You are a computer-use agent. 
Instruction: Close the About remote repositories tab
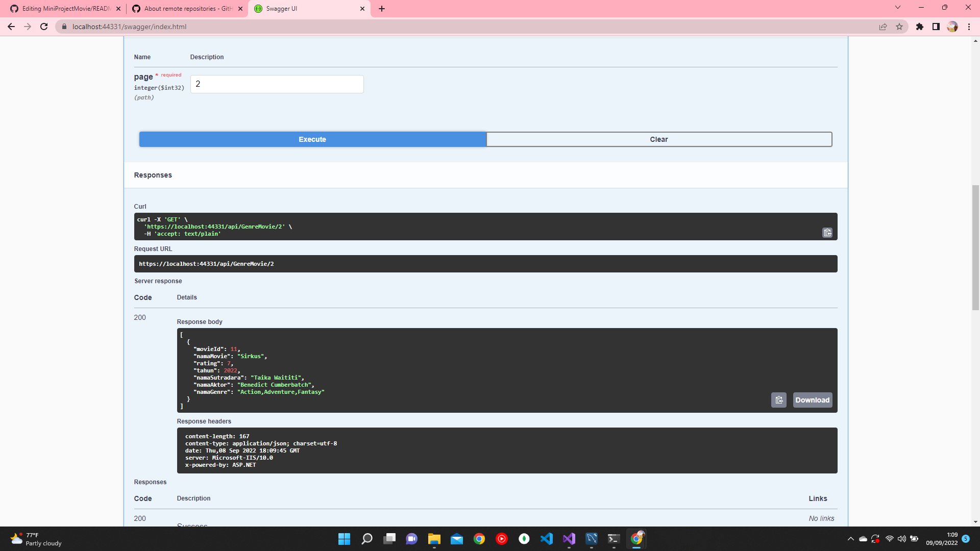pyautogui.click(x=240, y=9)
